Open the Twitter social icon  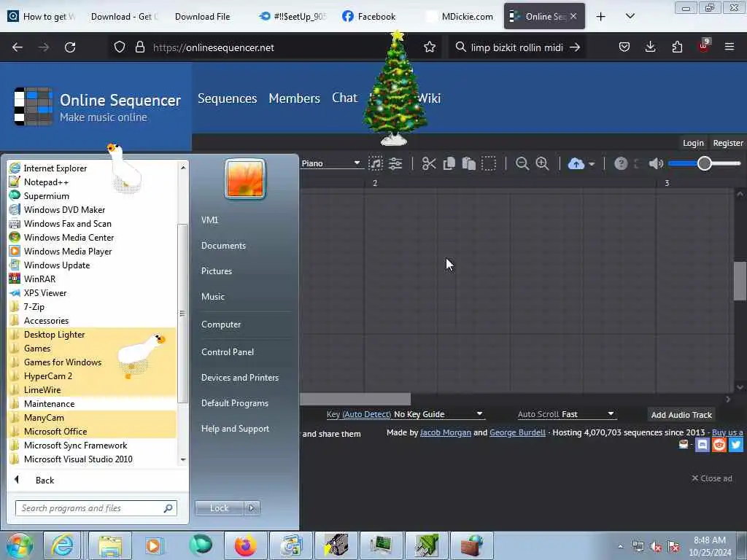[735, 445]
